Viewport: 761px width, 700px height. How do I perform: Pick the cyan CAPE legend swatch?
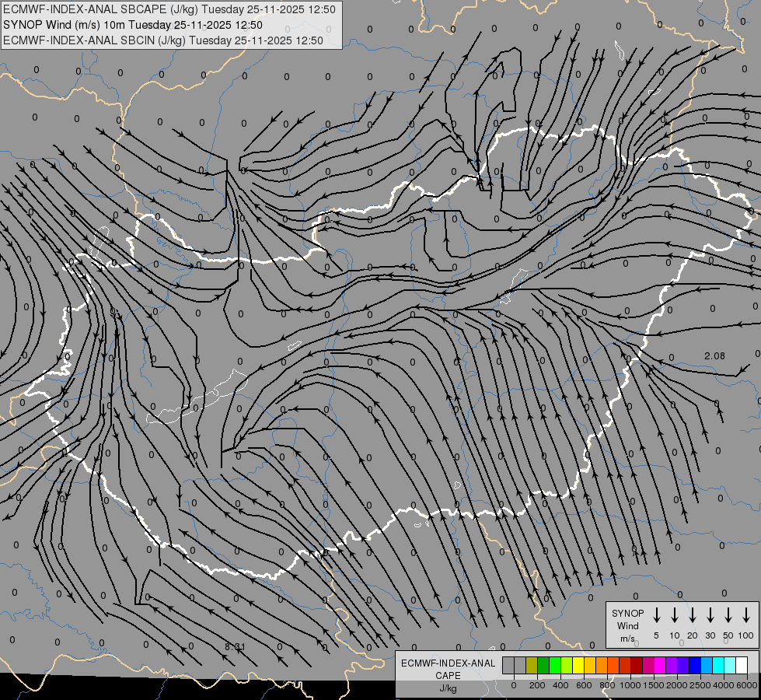click(x=717, y=665)
